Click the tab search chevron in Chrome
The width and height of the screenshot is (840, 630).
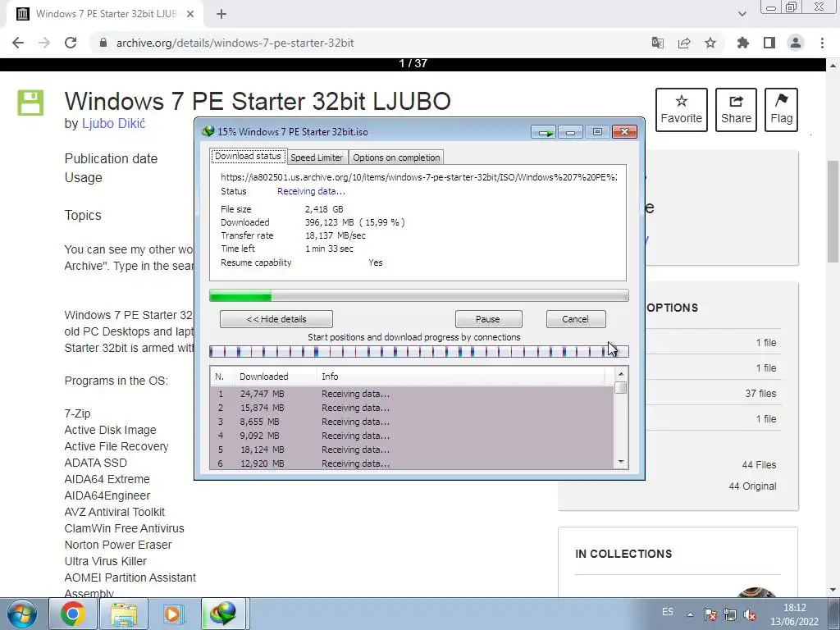tap(742, 14)
